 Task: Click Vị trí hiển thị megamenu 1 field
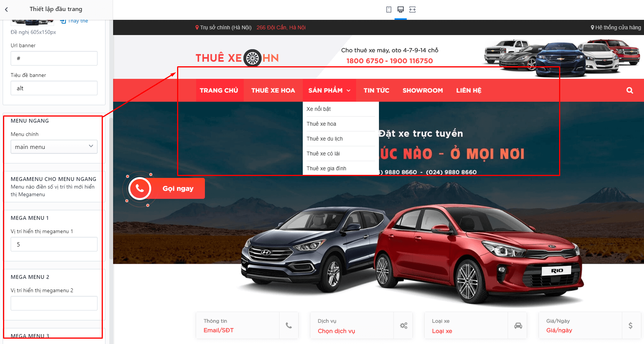(54, 244)
